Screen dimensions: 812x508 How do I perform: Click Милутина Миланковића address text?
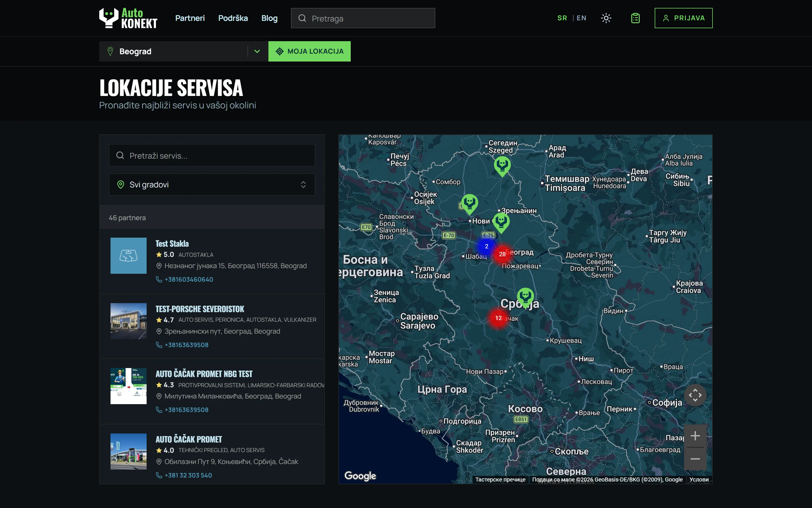click(233, 397)
